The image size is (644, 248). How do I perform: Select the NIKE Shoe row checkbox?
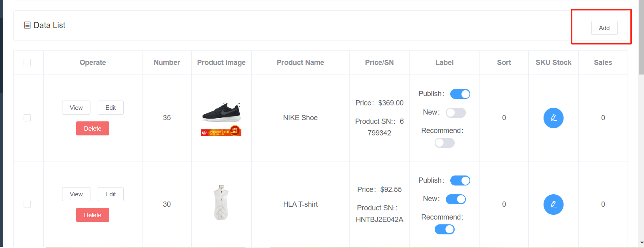27,118
